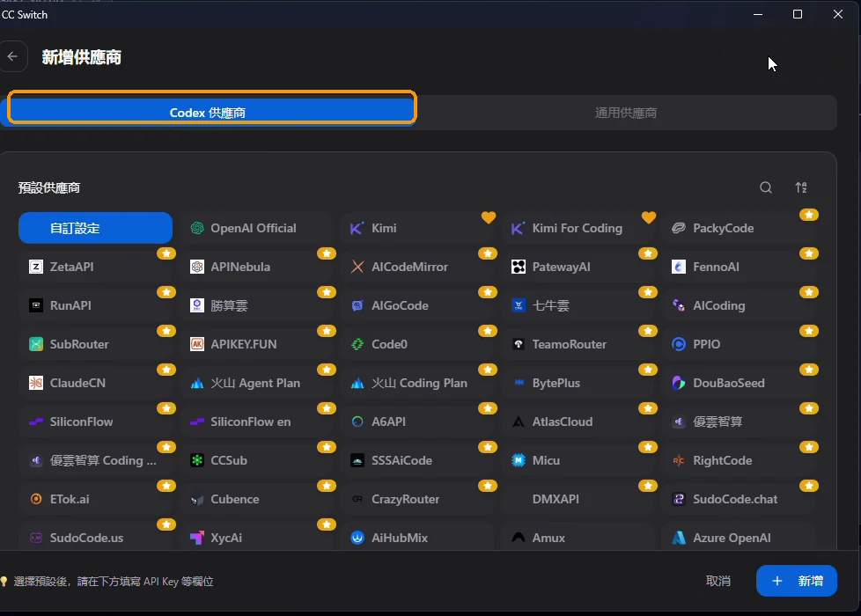Confirm with the 新增 button
The image size is (861, 616).
(x=797, y=581)
